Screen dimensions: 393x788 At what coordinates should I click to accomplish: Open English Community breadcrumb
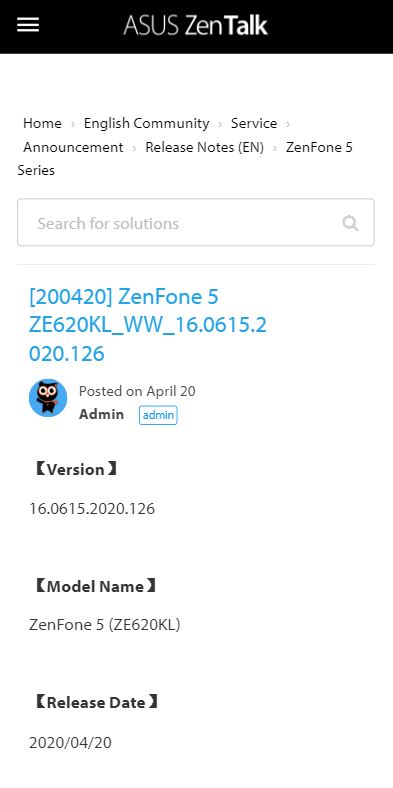point(146,123)
